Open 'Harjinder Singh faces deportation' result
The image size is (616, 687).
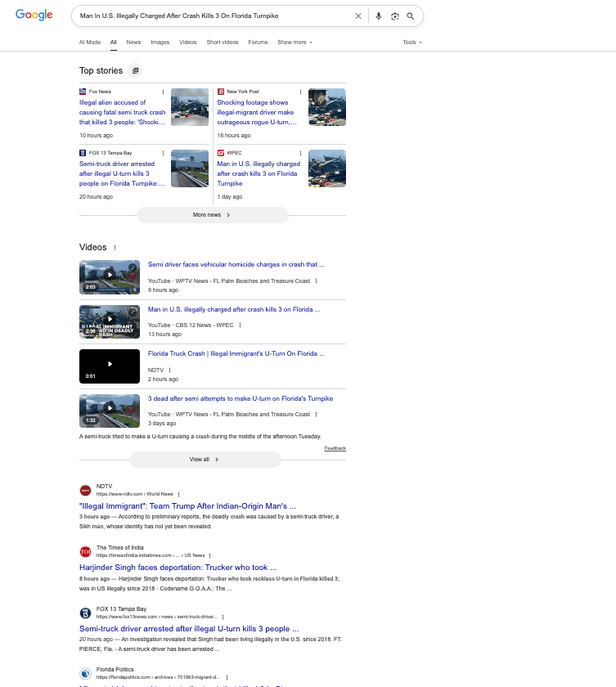coord(178,568)
